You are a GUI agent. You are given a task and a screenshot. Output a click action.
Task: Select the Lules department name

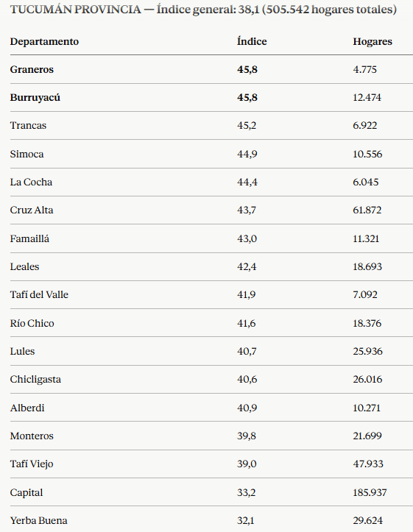(22, 351)
